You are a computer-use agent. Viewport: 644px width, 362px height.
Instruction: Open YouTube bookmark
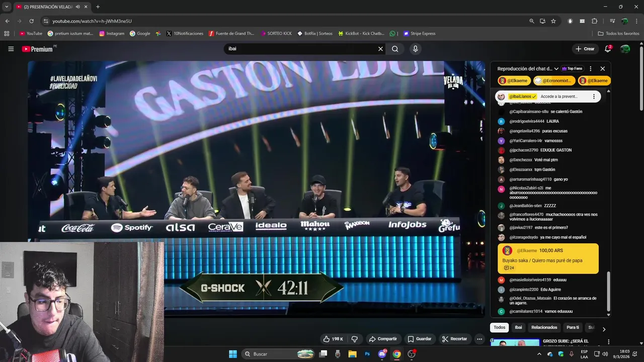(x=31, y=34)
